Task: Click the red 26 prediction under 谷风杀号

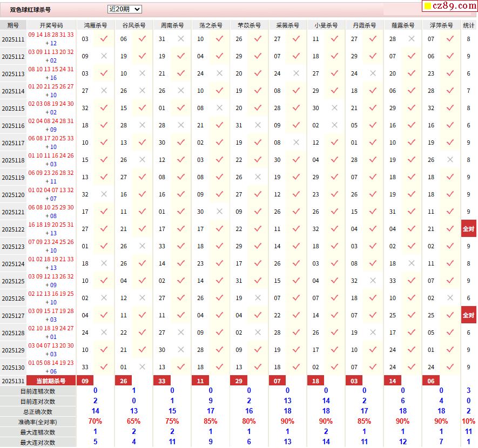Action: 124,381
